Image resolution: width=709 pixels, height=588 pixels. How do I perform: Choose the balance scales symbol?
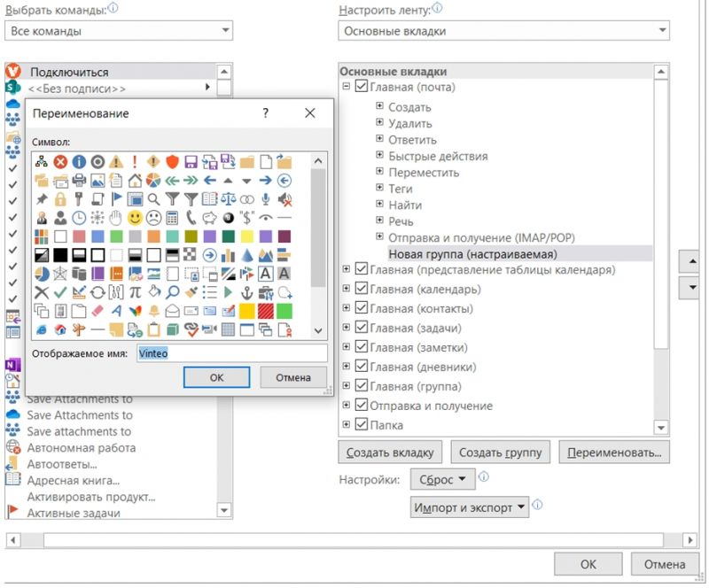(x=229, y=199)
